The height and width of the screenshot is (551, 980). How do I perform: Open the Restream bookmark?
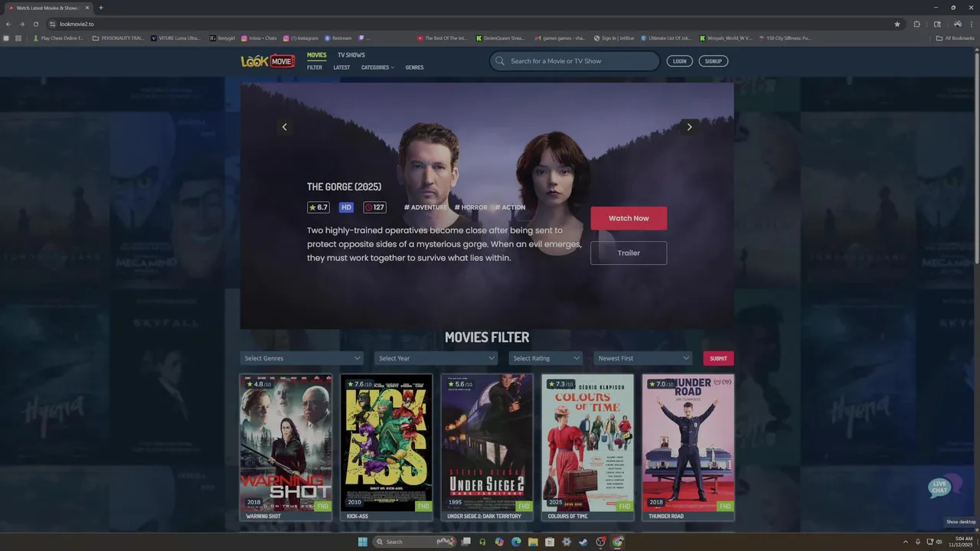tap(338, 37)
